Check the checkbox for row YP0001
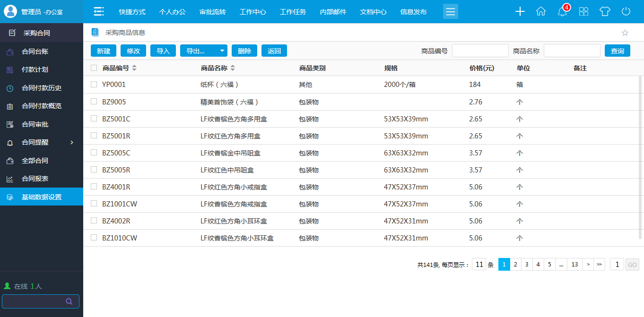 click(94, 84)
